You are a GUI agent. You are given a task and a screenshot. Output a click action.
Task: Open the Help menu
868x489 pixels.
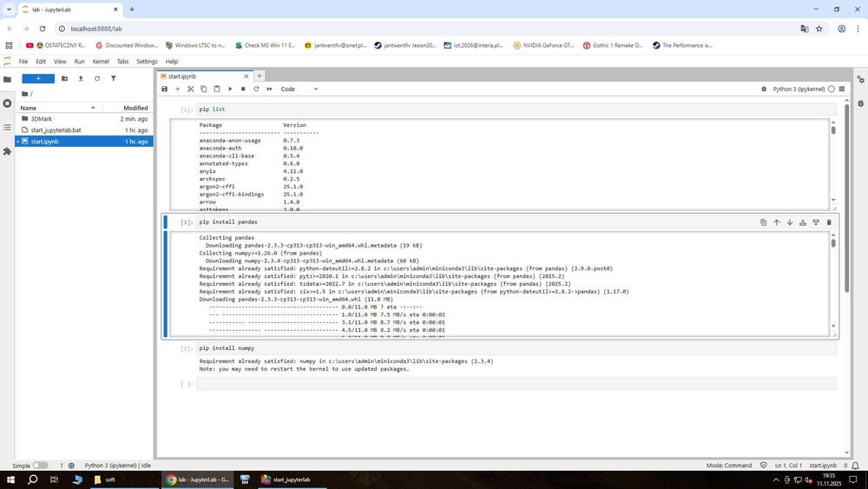[172, 62]
